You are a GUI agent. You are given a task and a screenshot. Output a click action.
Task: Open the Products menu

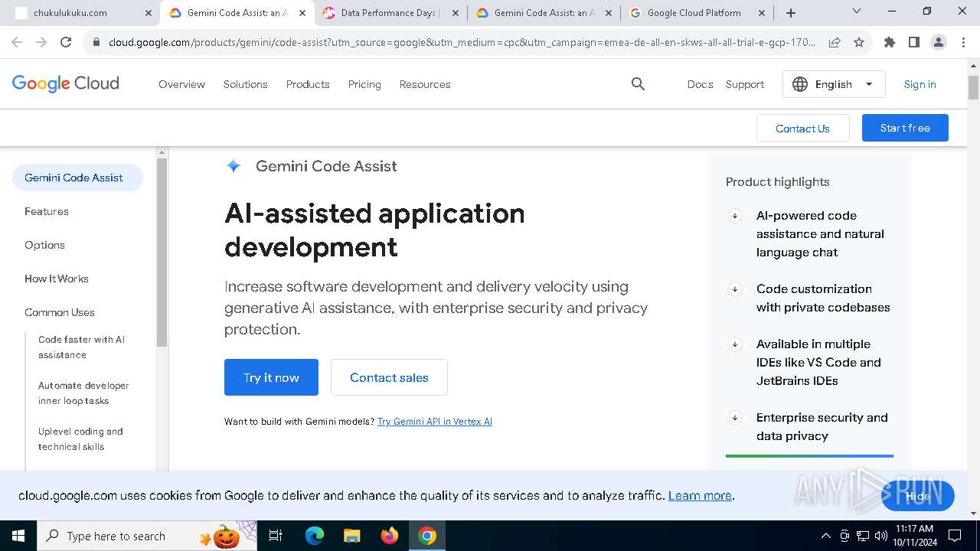coord(308,84)
